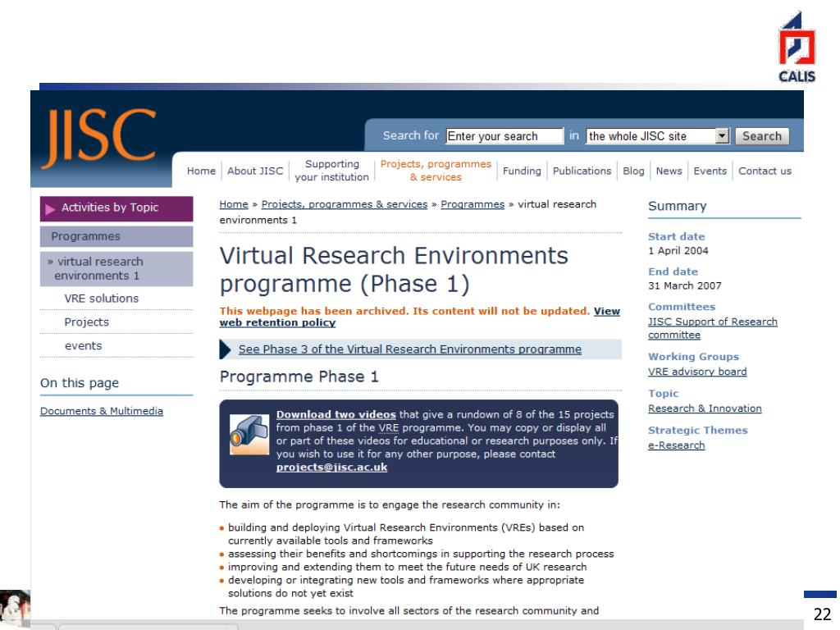Open JISC Support of Research committee link
The width and height of the screenshot is (840, 630).
pyautogui.click(x=713, y=328)
